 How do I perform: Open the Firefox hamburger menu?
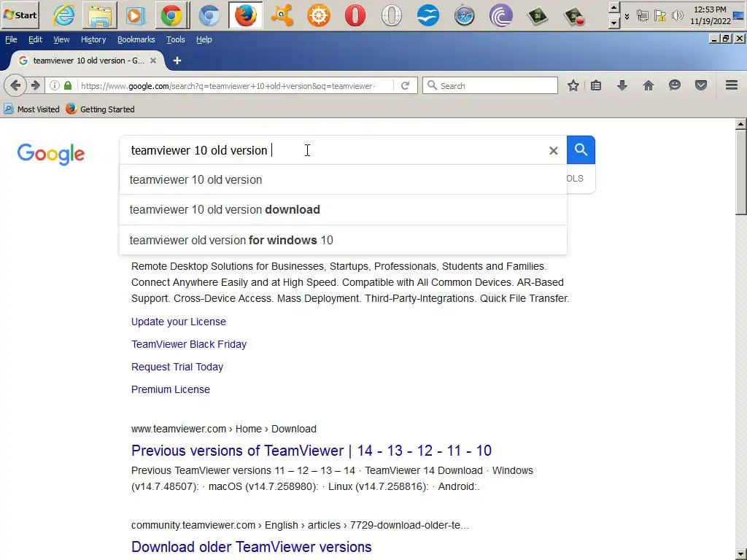pyautogui.click(x=731, y=86)
